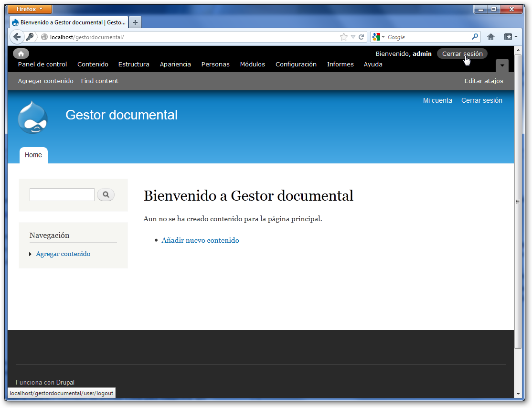The image size is (532, 408).
Task: Open Firefox home page icon
Action: pos(490,37)
